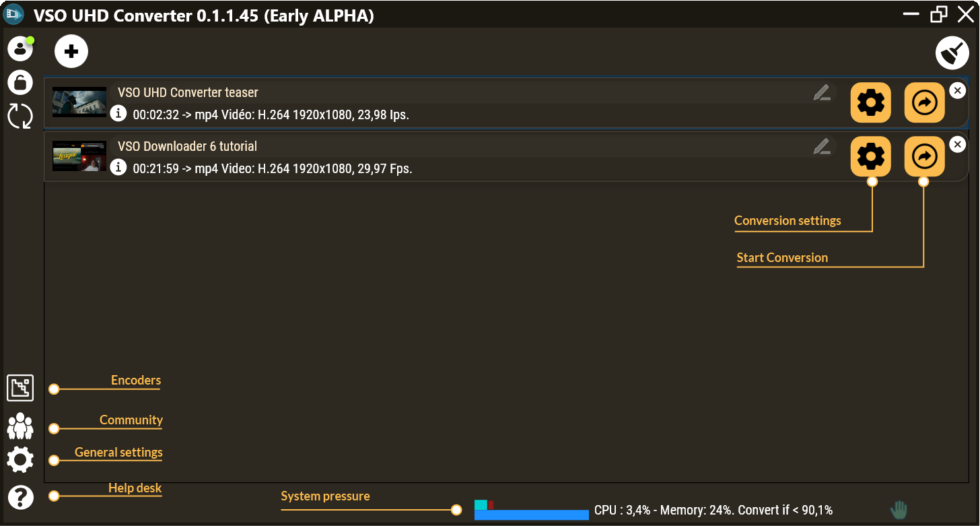Click the VSO UHD Converter teaser thumbnail
This screenshot has height=526, width=980.
coord(79,102)
